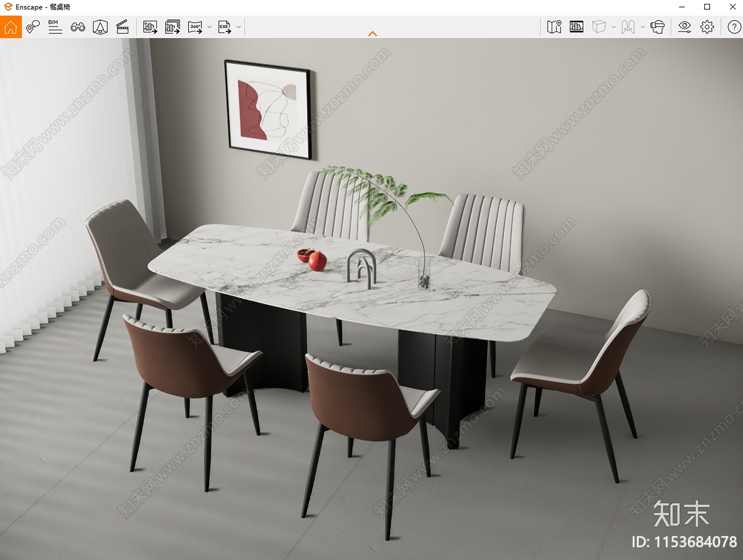Open View Management binoculars icon
The width and height of the screenshot is (743, 560).
[x=78, y=27]
